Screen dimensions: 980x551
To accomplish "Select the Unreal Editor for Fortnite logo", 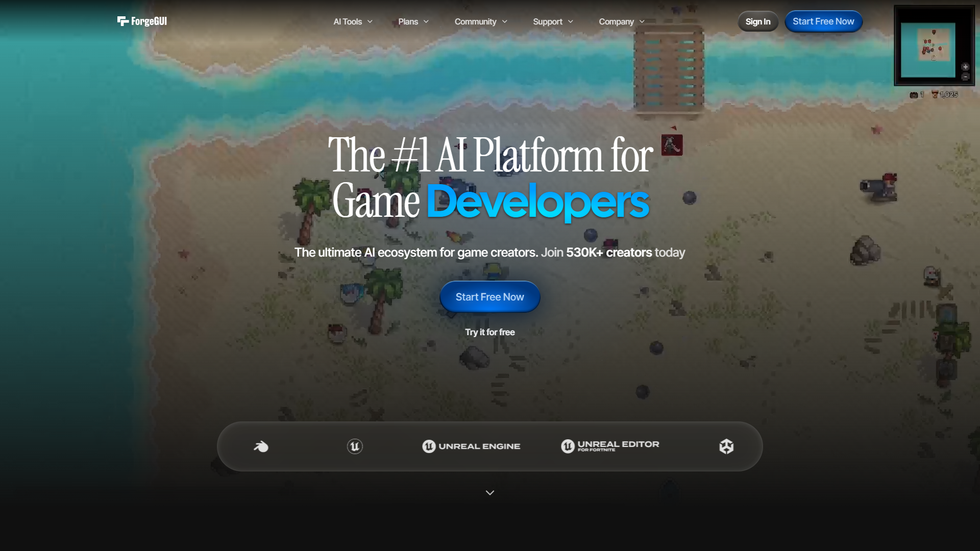I will 610,446.
